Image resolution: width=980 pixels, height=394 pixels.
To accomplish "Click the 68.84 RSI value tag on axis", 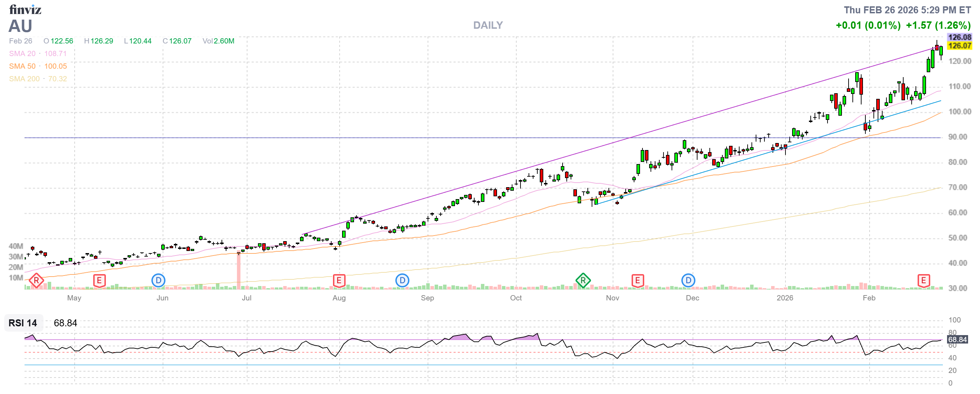I will [957, 340].
